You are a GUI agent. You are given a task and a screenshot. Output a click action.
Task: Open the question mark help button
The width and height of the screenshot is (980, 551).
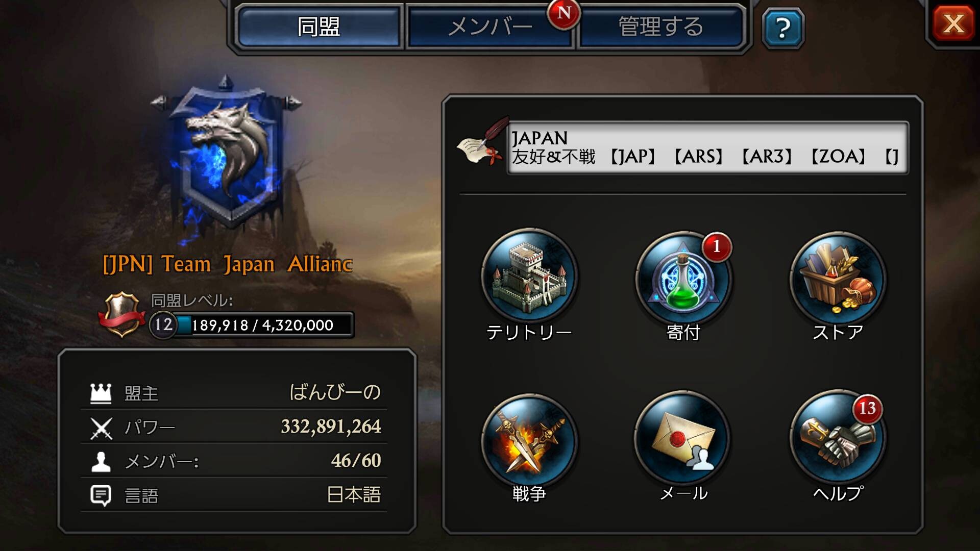[x=782, y=28]
